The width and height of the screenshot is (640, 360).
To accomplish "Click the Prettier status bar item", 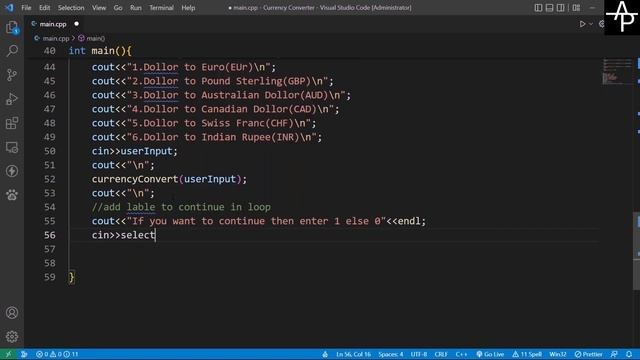I will [589, 354].
